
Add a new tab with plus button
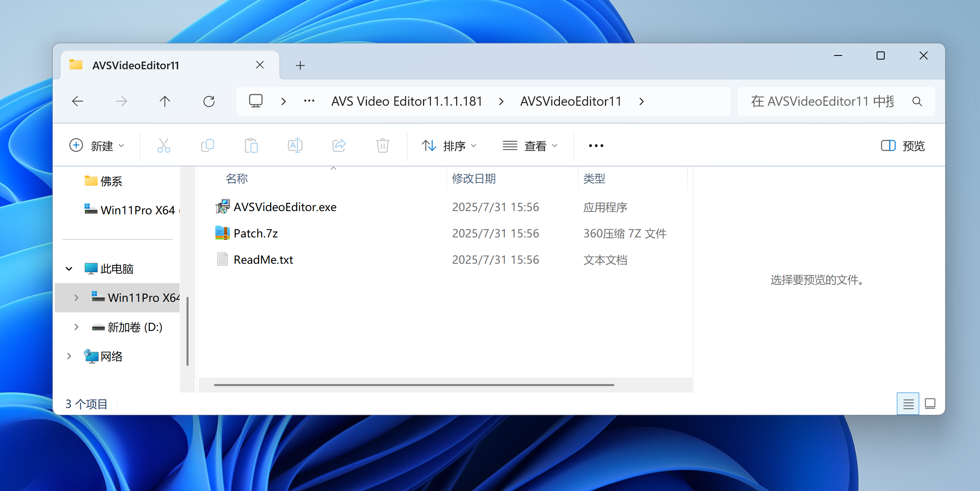click(x=300, y=65)
